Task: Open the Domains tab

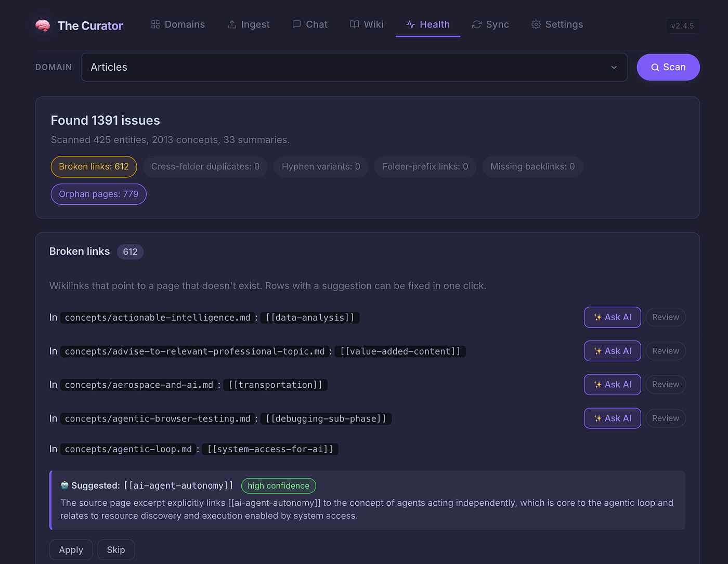Action: pos(178,24)
